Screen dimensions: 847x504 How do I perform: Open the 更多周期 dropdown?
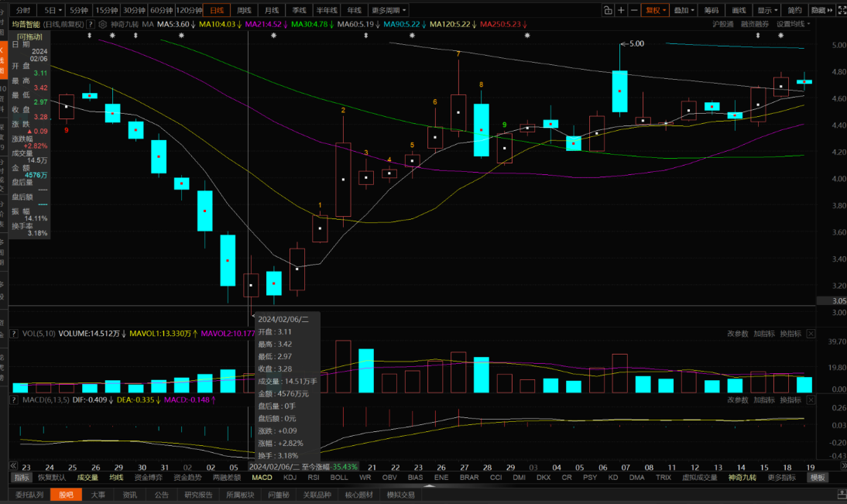pyautogui.click(x=389, y=10)
